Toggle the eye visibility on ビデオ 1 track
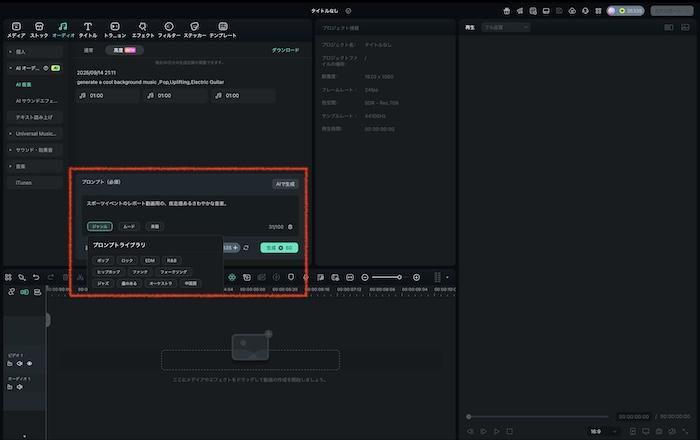700x440 pixels. tap(30, 364)
